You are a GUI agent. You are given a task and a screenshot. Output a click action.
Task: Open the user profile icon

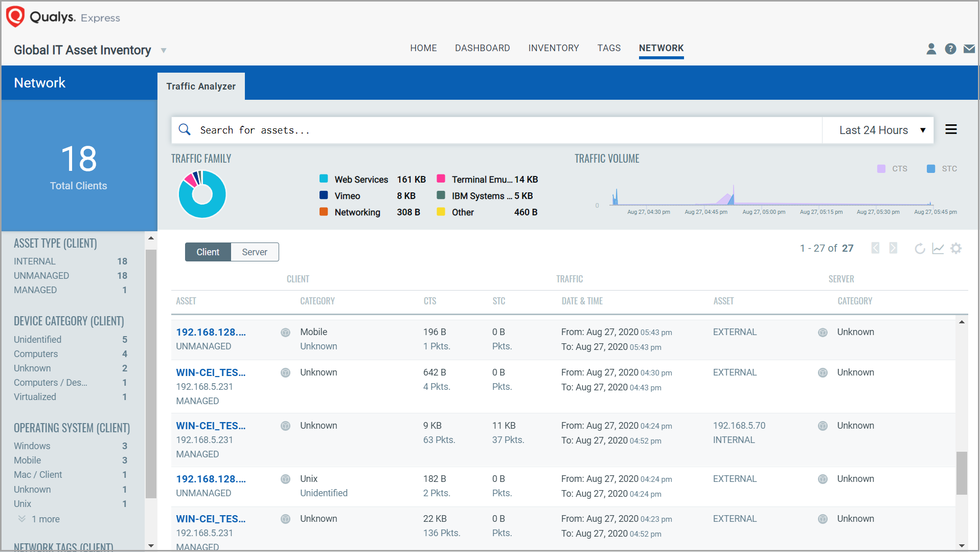931,49
